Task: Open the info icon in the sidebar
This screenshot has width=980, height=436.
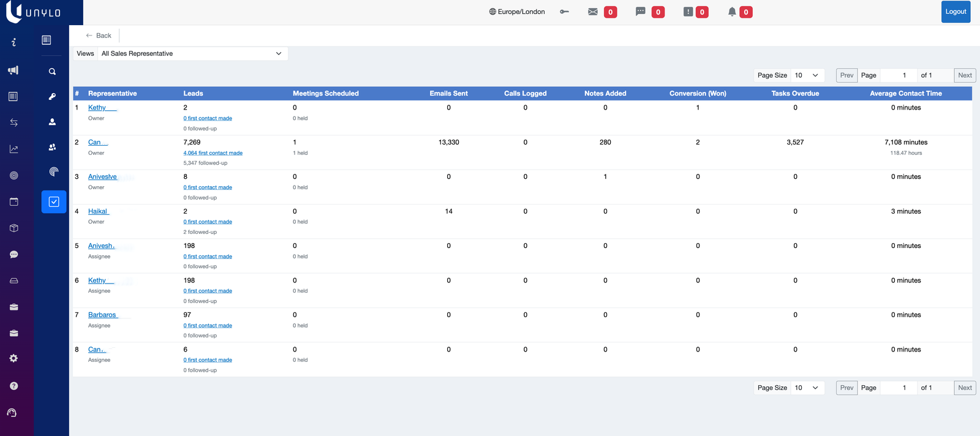Action: click(13, 42)
